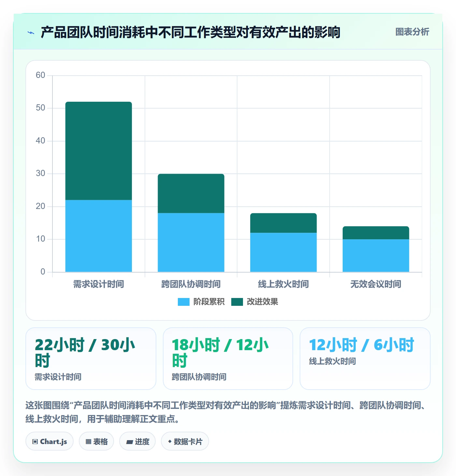Open the 22小时 / 30小时 data card
The height and width of the screenshot is (476, 456).
(x=91, y=359)
